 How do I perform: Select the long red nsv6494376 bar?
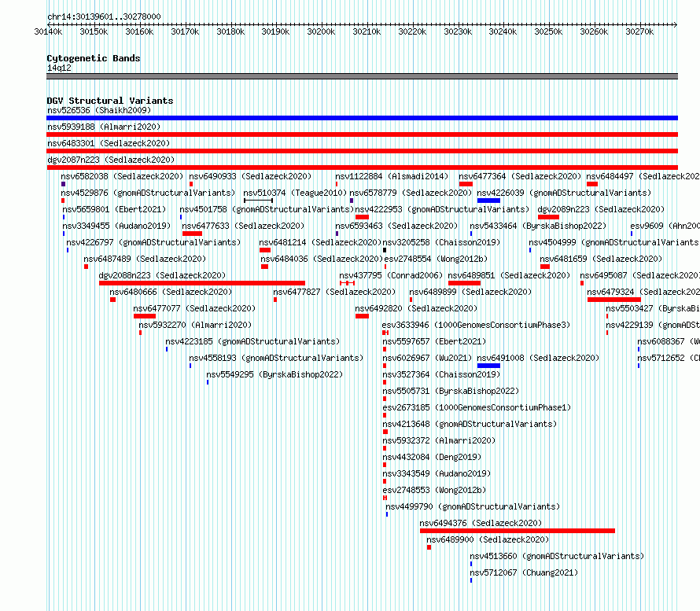tap(518, 531)
